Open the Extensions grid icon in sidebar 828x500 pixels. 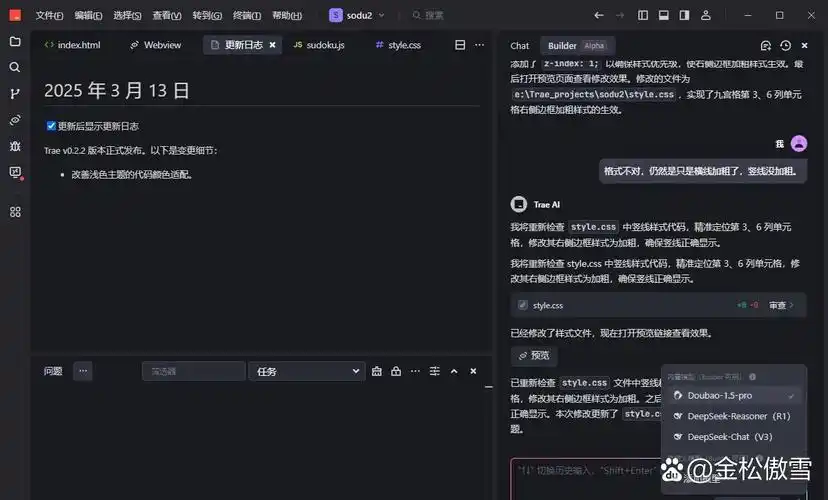coord(15,212)
